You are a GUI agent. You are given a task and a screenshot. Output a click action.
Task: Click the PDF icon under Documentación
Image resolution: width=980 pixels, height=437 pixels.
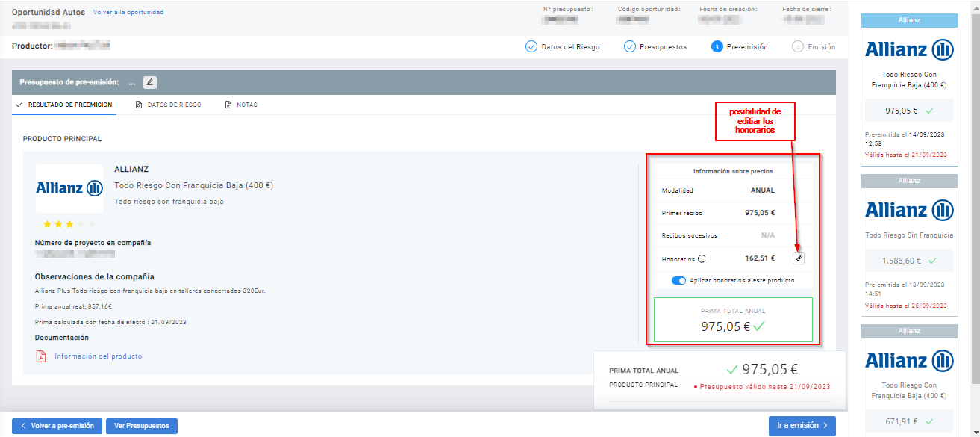coord(41,356)
